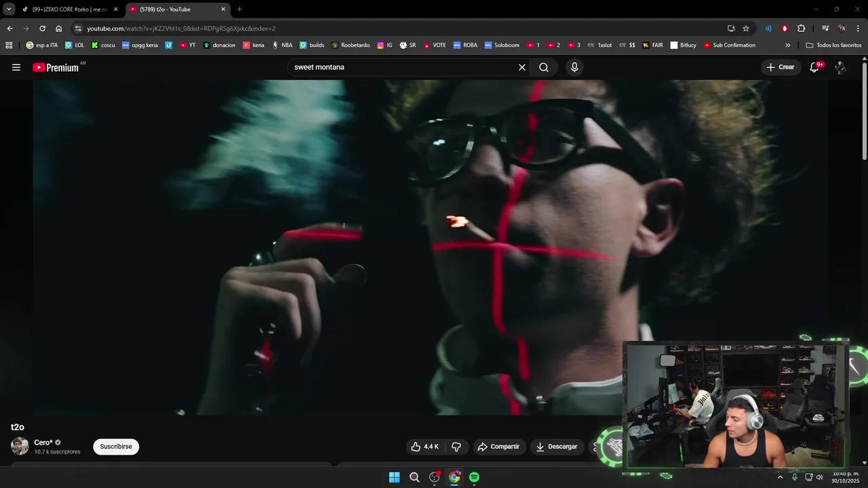Open the YouTube account avatar menu
The width and height of the screenshot is (868, 488).
click(840, 67)
